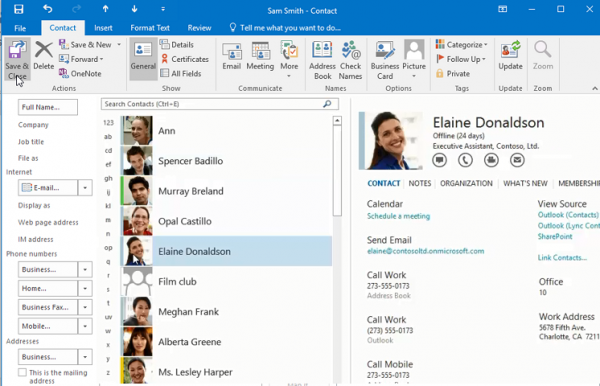Image resolution: width=600 pixels, height=386 pixels.
Task: Click Murray Breland's photo thumbnail
Action: click(x=137, y=191)
